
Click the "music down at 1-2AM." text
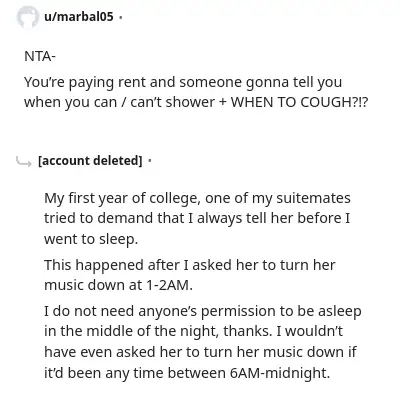(118, 285)
